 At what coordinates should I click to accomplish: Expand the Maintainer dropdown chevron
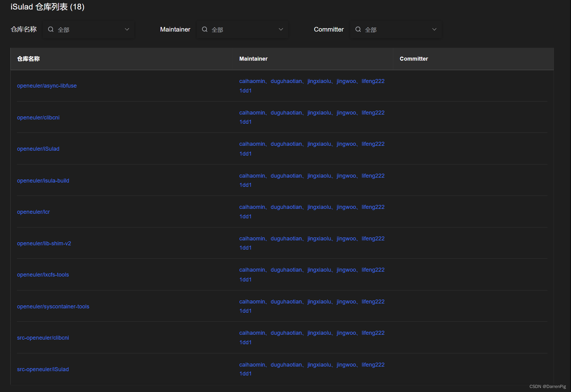[281, 29]
